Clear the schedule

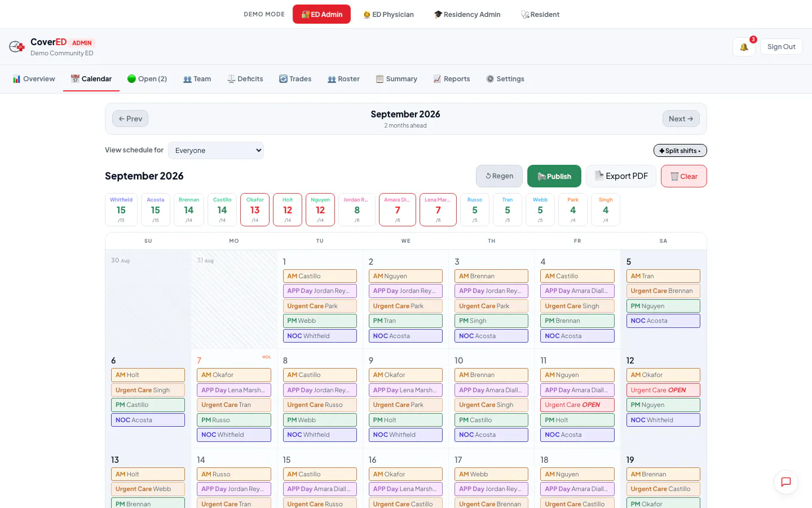click(x=684, y=176)
